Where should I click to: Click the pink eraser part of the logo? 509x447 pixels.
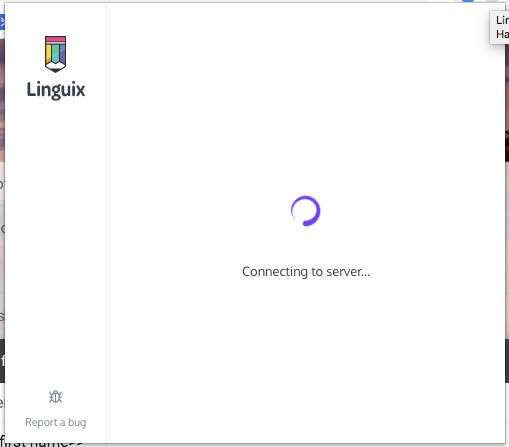55,39
